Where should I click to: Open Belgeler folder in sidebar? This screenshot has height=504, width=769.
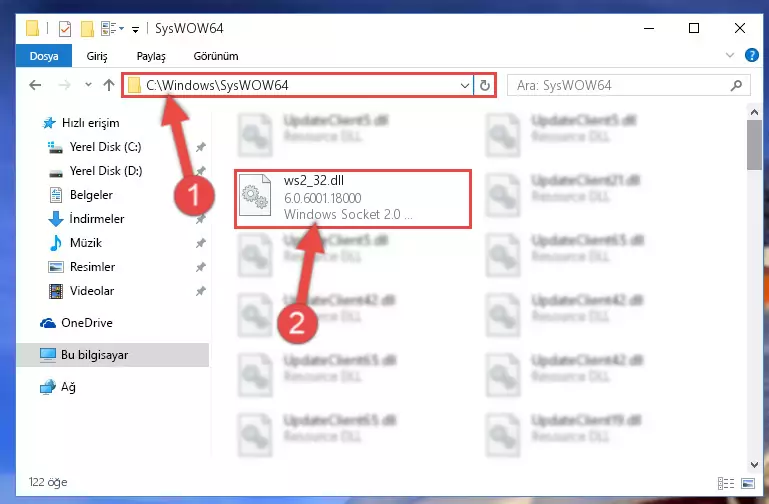pyautogui.click(x=91, y=195)
